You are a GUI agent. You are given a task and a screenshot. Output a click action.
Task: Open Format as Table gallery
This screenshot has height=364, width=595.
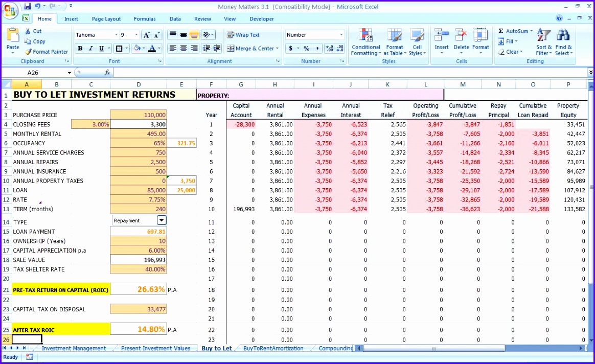click(395, 42)
